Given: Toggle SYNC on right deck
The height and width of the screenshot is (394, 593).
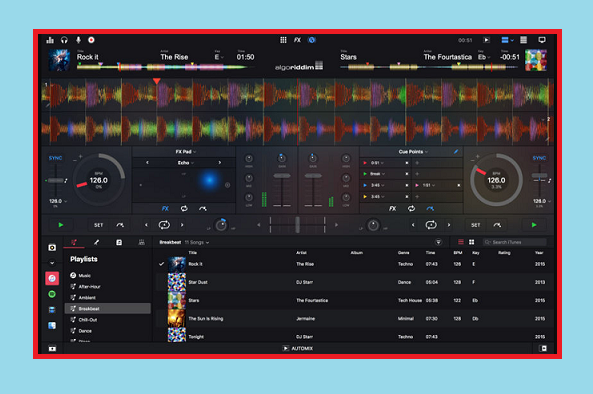Looking at the screenshot, I should pos(539,158).
